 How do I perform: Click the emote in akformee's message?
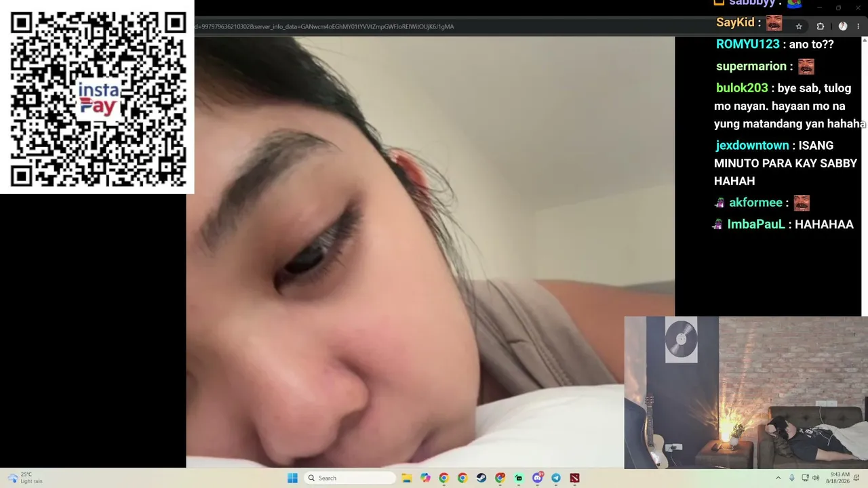(802, 203)
